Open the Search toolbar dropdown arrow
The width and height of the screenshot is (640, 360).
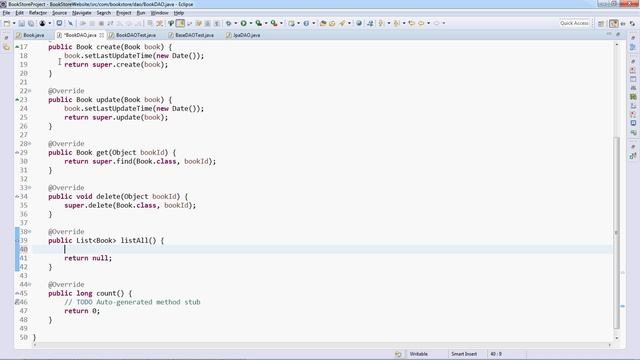[x=349, y=23]
